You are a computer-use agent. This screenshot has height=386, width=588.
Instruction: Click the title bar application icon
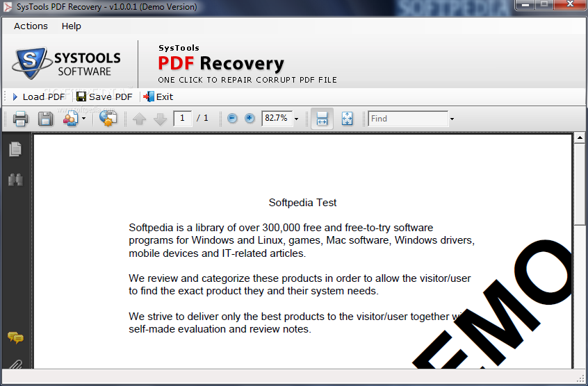tap(8, 7)
